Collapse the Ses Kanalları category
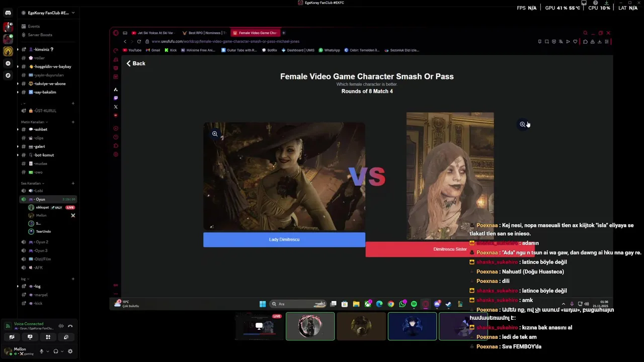Image resolution: width=644 pixels, height=362 pixels. (32, 183)
